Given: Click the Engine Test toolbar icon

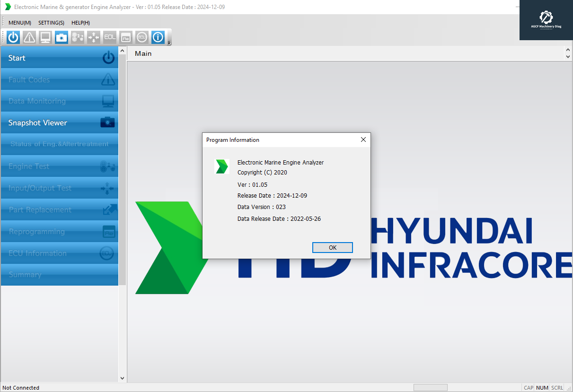Looking at the screenshot, I should tap(78, 37).
